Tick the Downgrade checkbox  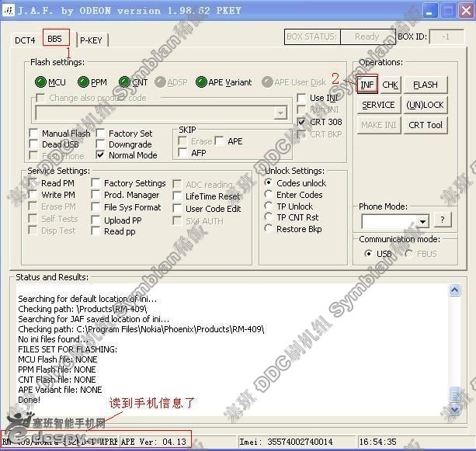pos(100,144)
